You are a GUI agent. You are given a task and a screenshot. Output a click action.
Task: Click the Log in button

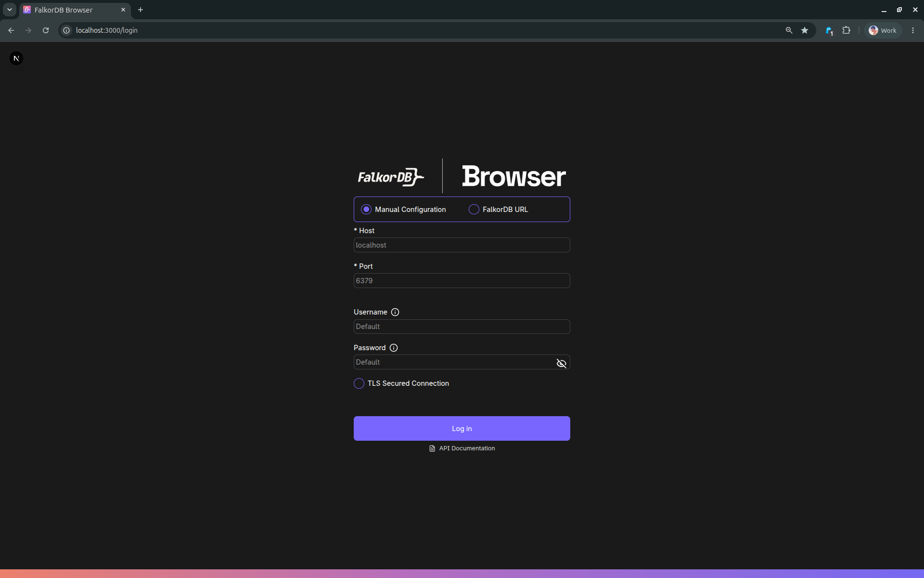462,428
